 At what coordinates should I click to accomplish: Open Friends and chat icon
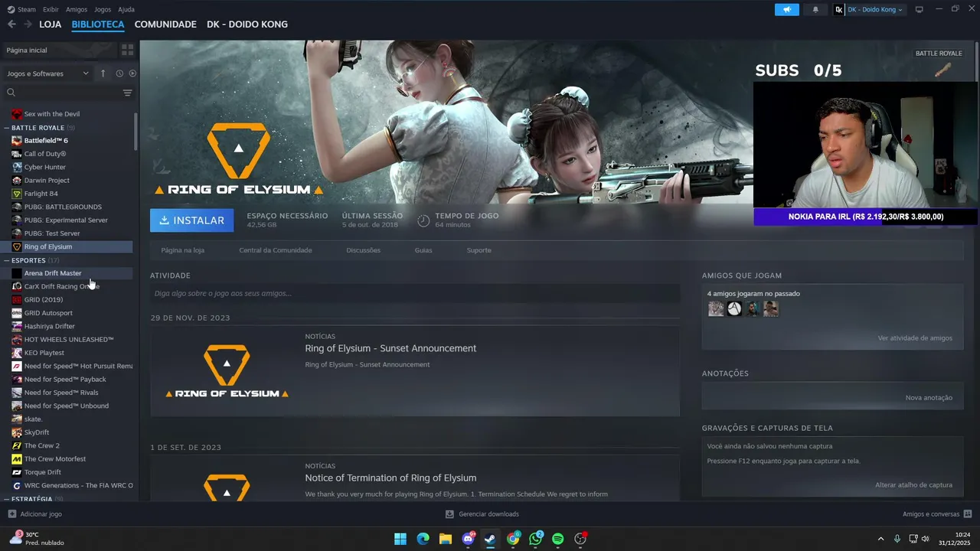pos(968,514)
